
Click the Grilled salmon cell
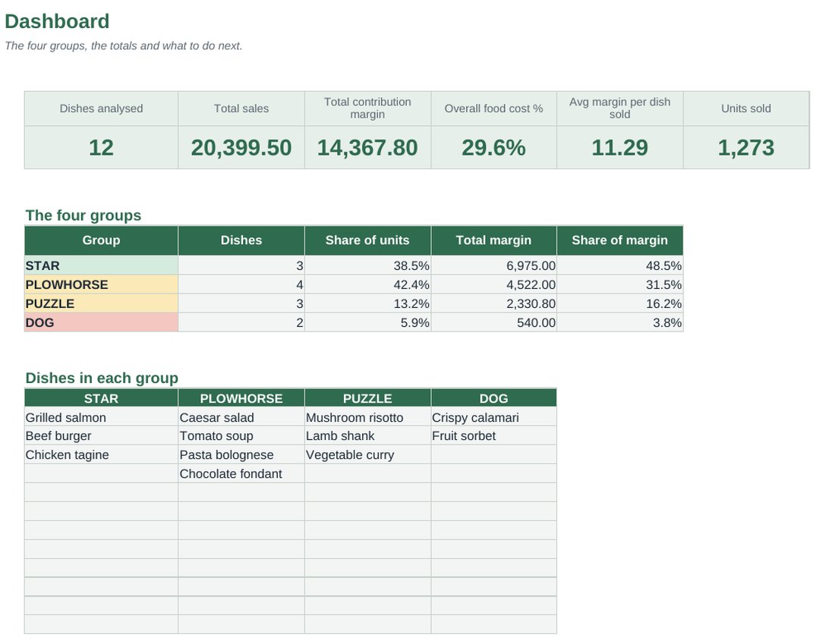(x=101, y=417)
